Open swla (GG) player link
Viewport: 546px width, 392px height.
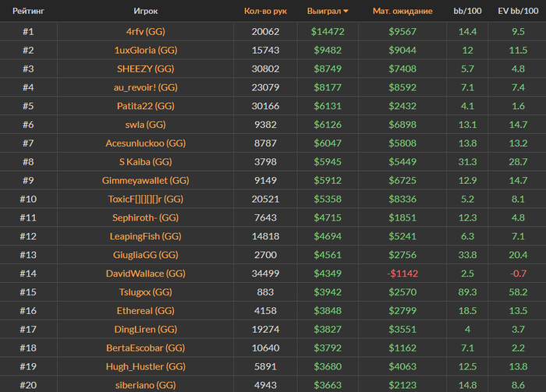[146, 125]
